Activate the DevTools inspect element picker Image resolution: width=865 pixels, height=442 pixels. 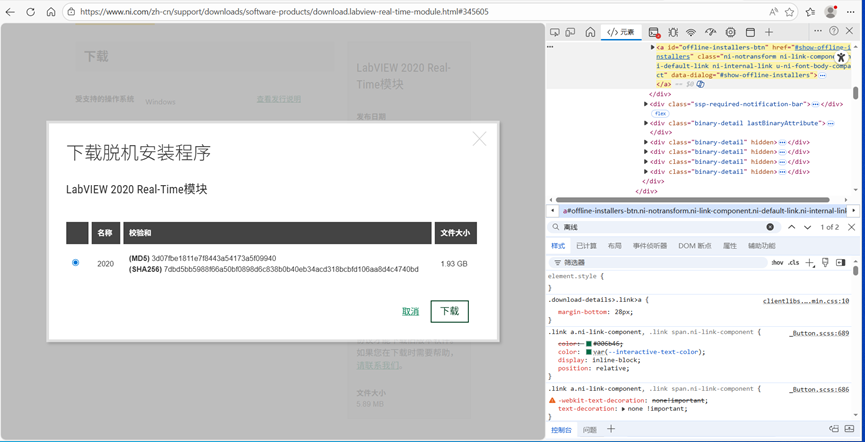(555, 32)
